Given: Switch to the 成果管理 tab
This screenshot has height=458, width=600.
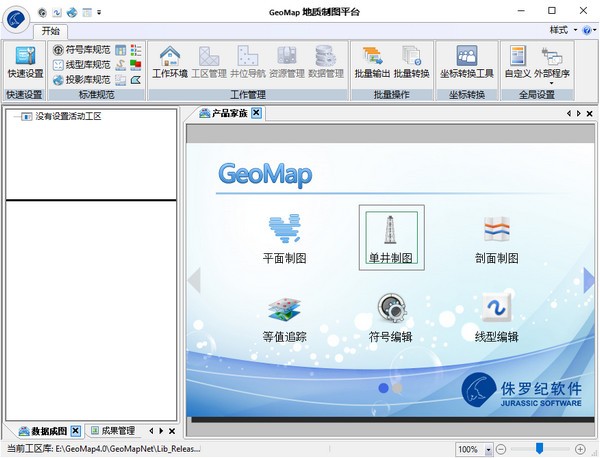Looking at the screenshot, I should click(x=113, y=431).
